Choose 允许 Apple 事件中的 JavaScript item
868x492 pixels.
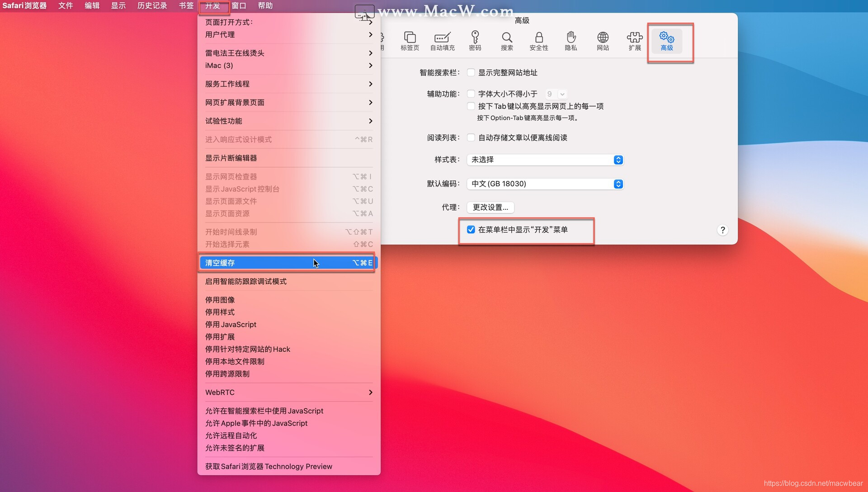pyautogui.click(x=289, y=423)
